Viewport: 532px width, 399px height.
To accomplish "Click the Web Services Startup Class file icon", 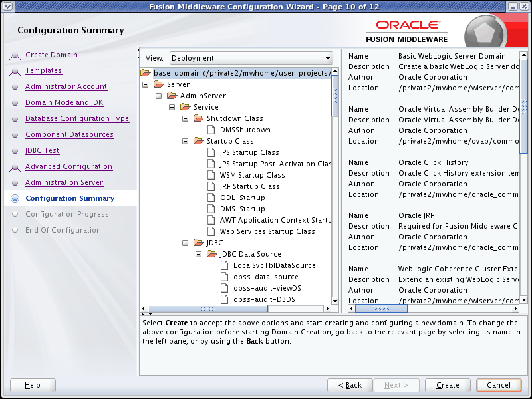I will tap(211, 231).
